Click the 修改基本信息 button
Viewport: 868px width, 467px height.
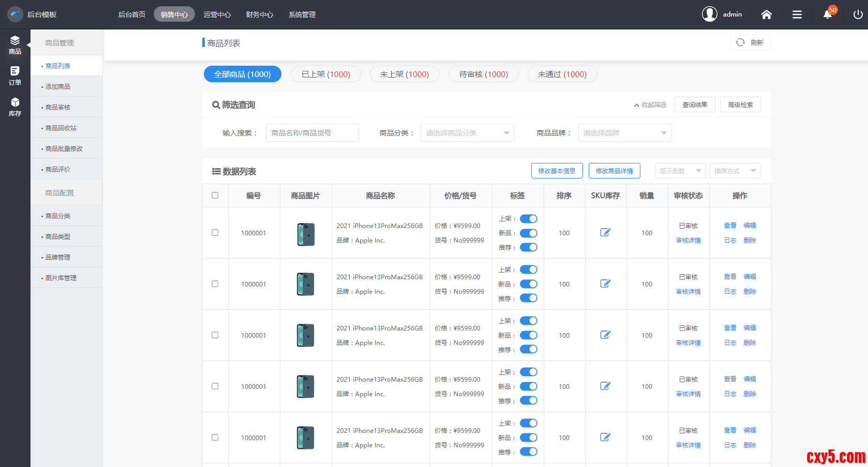click(557, 171)
